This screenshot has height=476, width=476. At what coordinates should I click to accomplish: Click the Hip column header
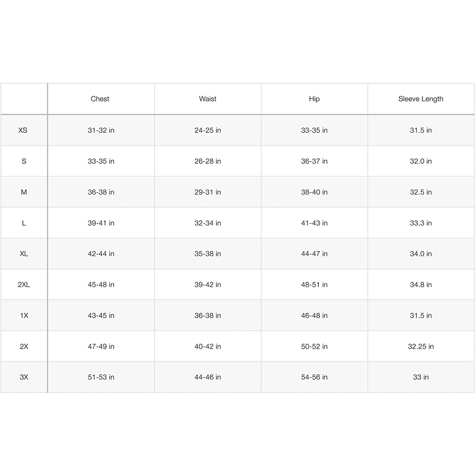coord(314,99)
